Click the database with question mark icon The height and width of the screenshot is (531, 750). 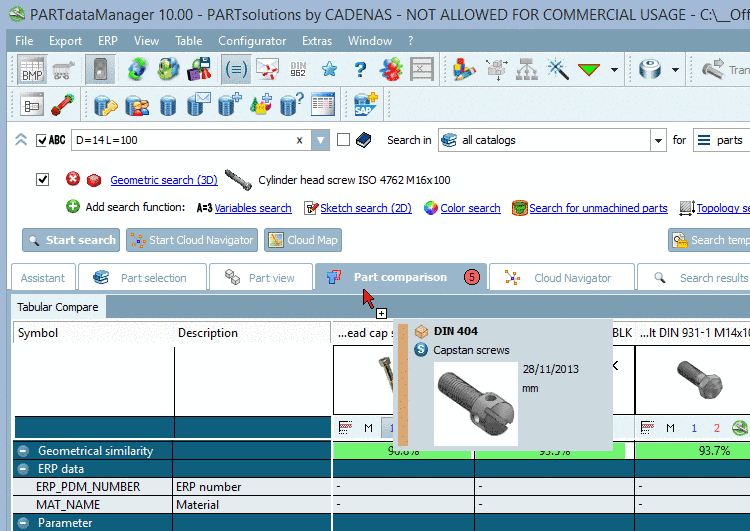[292, 104]
